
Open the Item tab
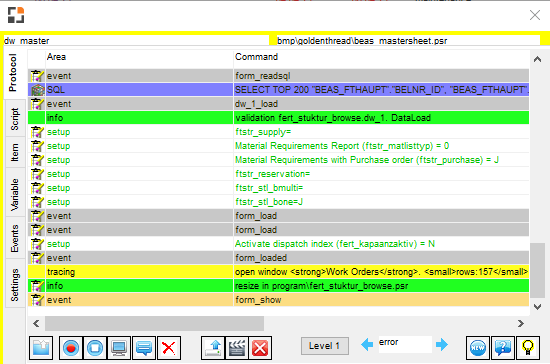click(14, 153)
